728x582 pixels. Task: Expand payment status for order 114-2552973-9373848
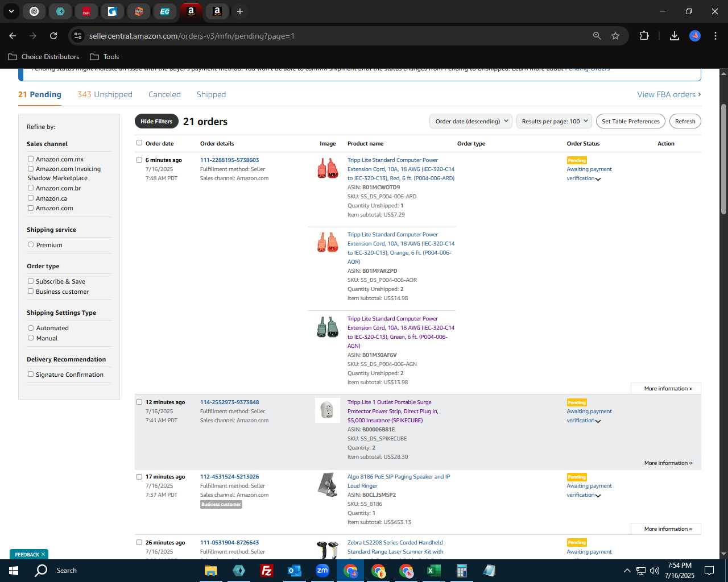[x=598, y=421]
